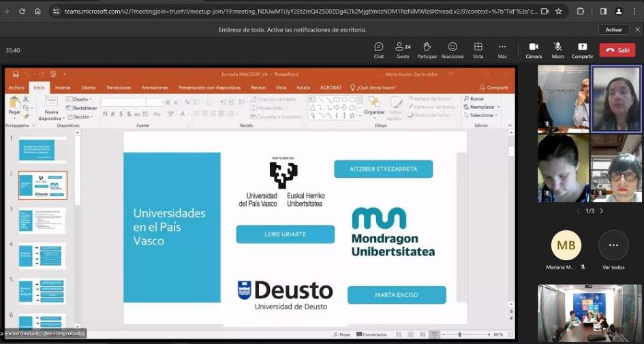Click the PowerPoint Compartir button

[x=493, y=87]
